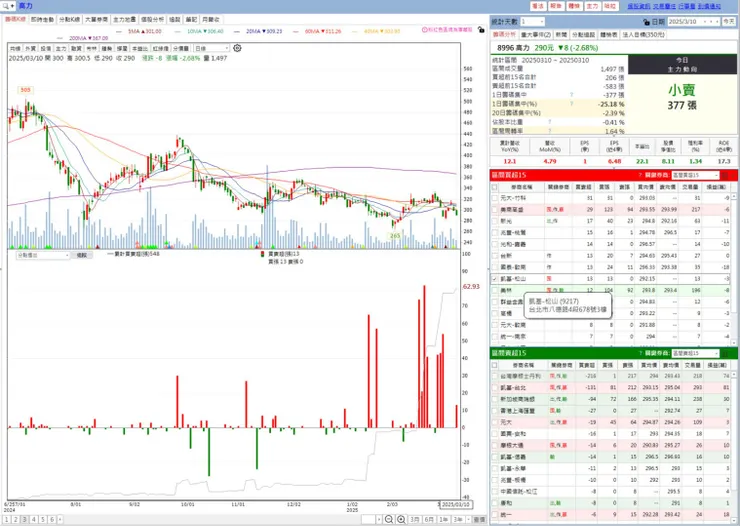Click the 20MA legend swatch
740x526 pixels.
click(238, 31)
